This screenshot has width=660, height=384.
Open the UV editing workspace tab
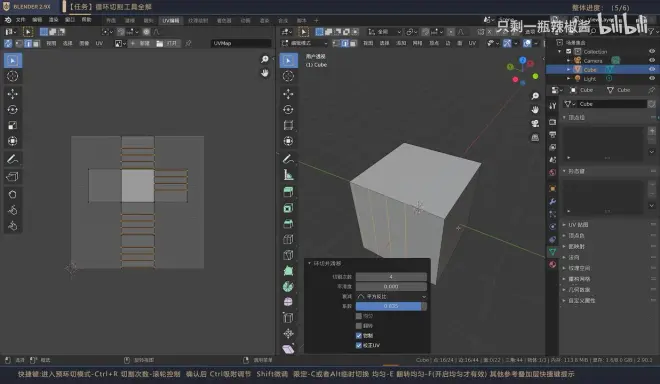(170, 20)
